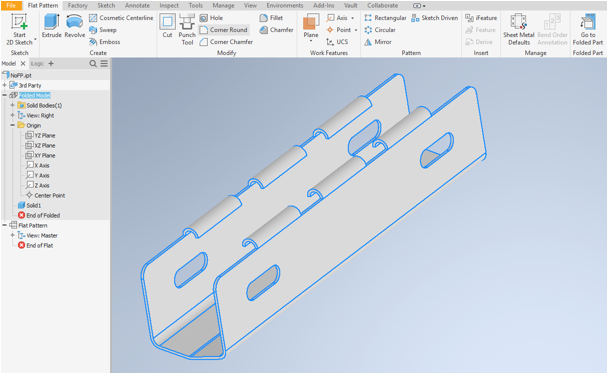Choose the Rectangular pattern tool
Viewport: 609px width, 374px height.
(x=385, y=18)
